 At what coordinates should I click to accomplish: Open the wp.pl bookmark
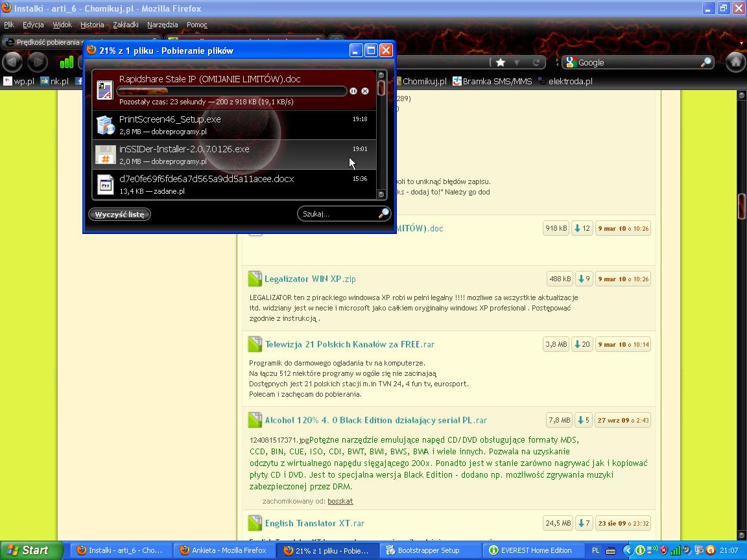click(19, 81)
